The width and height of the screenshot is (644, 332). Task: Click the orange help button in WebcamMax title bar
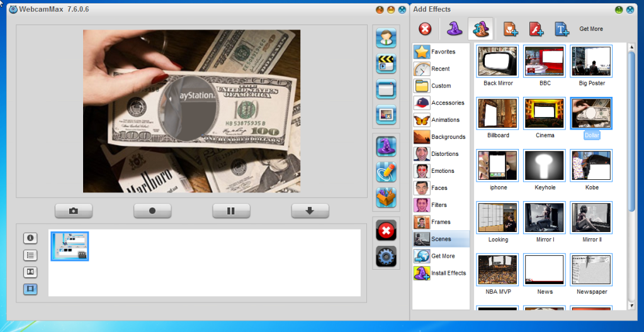pyautogui.click(x=380, y=9)
